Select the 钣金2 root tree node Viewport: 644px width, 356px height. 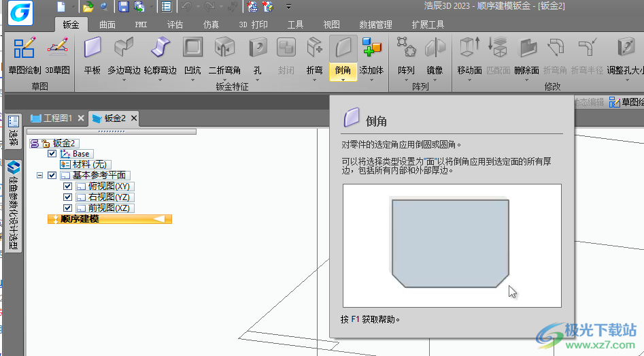(54, 143)
